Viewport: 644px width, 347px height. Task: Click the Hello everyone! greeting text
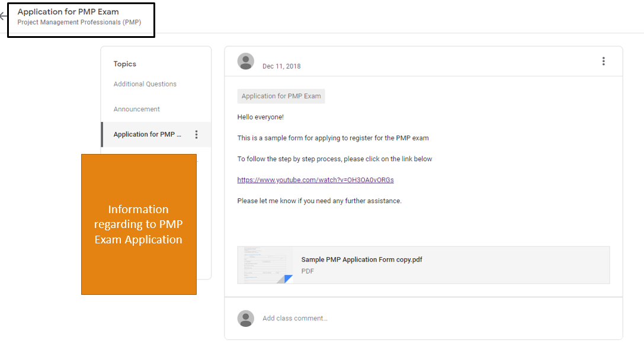pos(261,117)
